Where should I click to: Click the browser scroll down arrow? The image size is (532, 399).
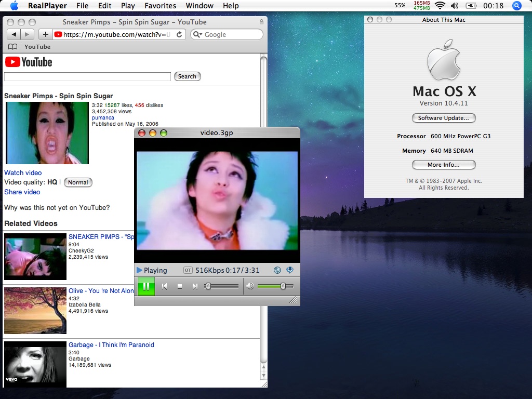tap(263, 376)
